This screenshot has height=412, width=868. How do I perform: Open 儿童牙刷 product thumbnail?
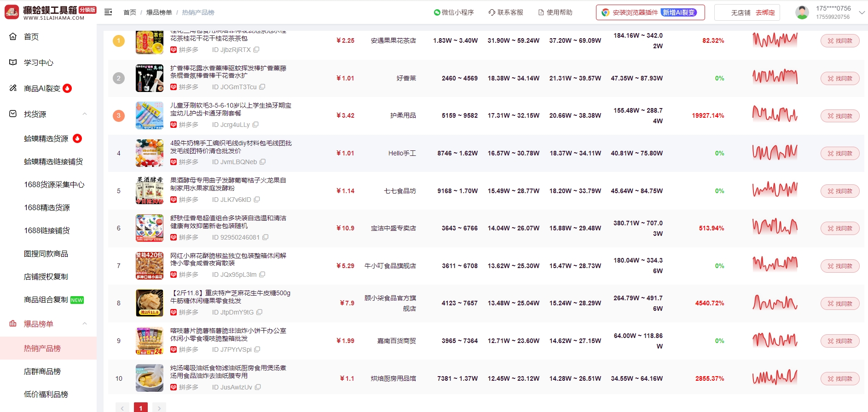(150, 116)
